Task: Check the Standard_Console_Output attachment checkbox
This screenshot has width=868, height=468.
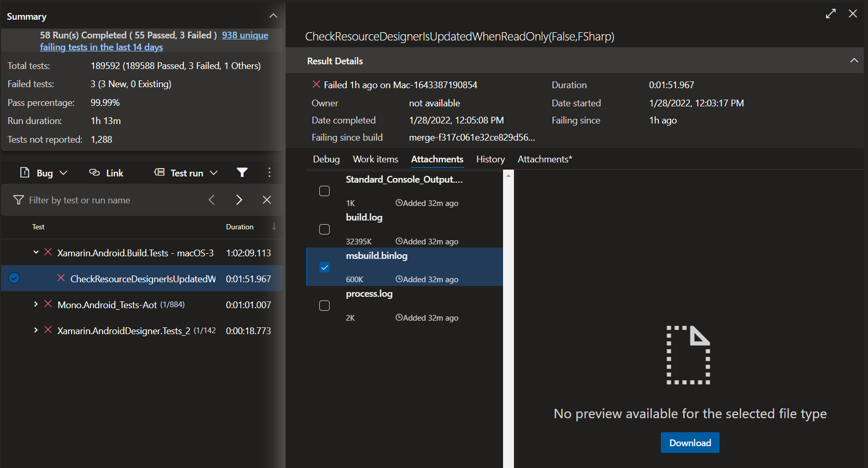Action: click(x=324, y=191)
